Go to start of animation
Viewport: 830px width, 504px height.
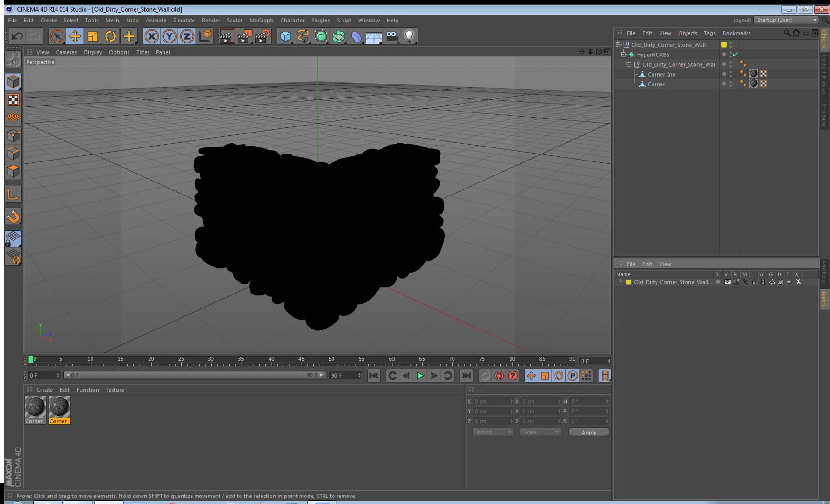(374, 376)
